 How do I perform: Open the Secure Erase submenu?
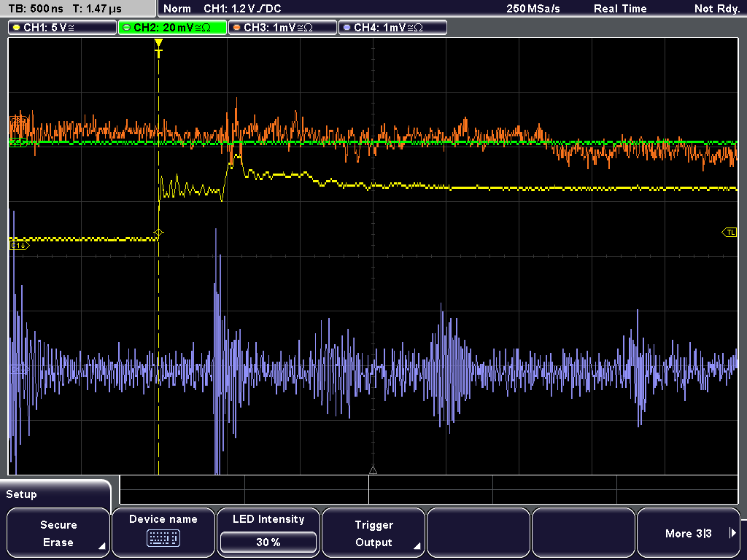tap(58, 533)
